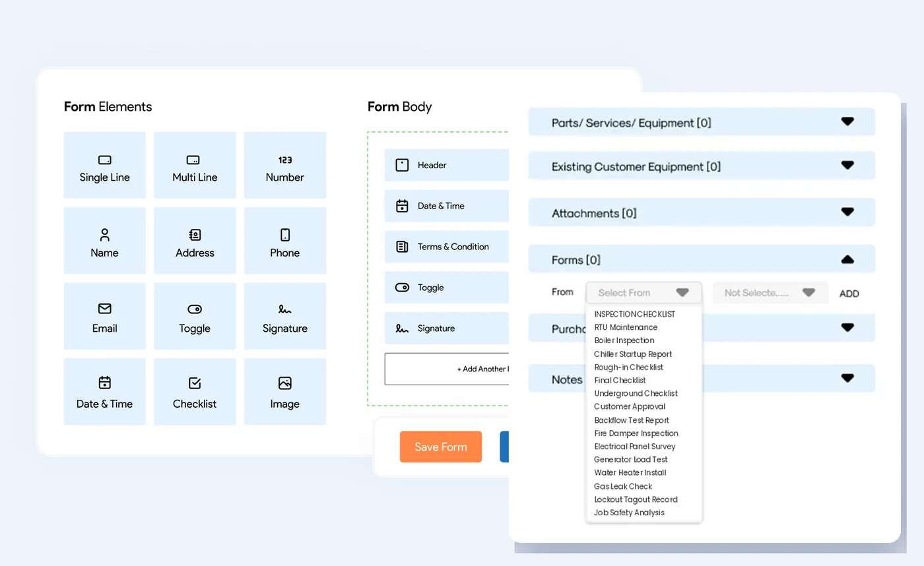Select Generator Load Test option
The image size is (924, 566).
click(631, 460)
